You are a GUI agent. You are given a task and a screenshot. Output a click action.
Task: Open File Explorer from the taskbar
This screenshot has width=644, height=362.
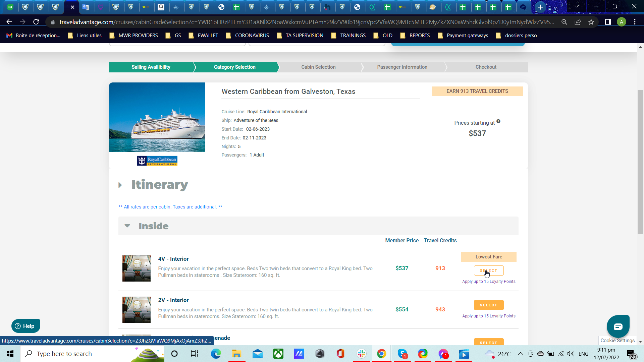(236, 354)
